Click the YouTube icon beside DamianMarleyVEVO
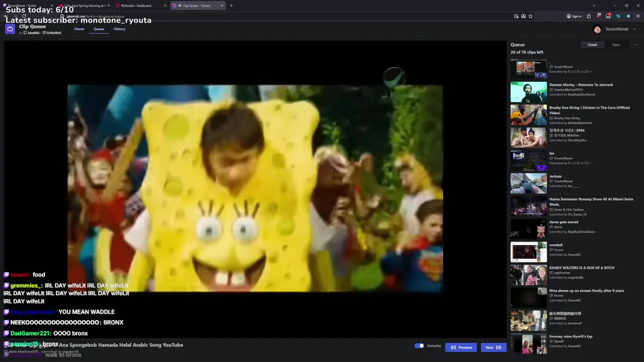 [x=551, y=90]
